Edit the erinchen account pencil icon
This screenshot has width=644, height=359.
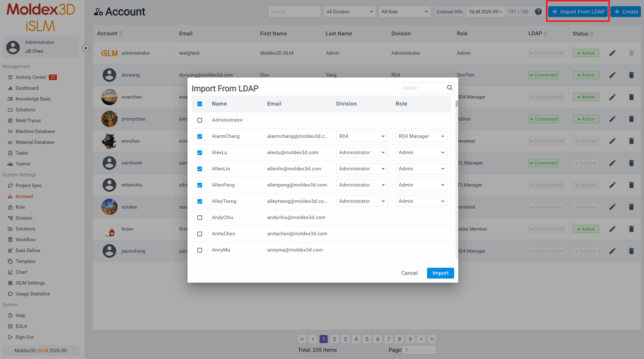pyautogui.click(x=612, y=141)
